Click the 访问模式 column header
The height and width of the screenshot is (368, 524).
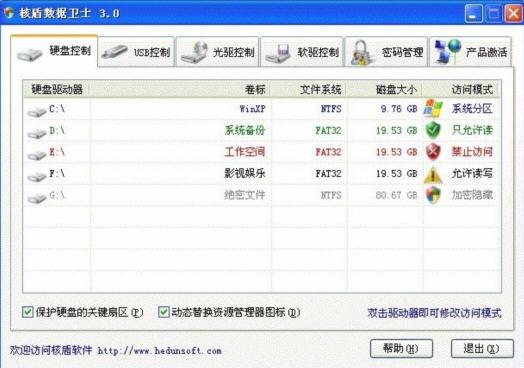[x=462, y=89]
